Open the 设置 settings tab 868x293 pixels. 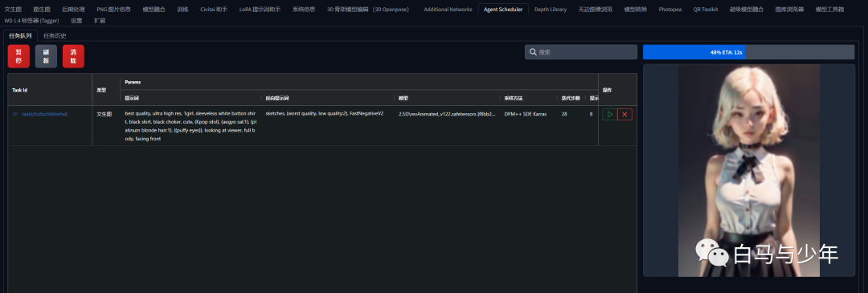(x=76, y=20)
